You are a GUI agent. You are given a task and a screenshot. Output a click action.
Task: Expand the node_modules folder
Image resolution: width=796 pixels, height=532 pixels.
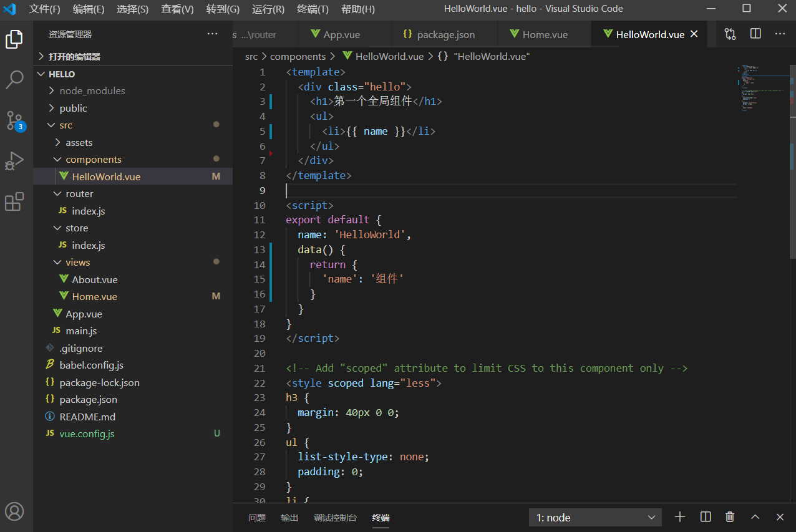click(x=133, y=91)
